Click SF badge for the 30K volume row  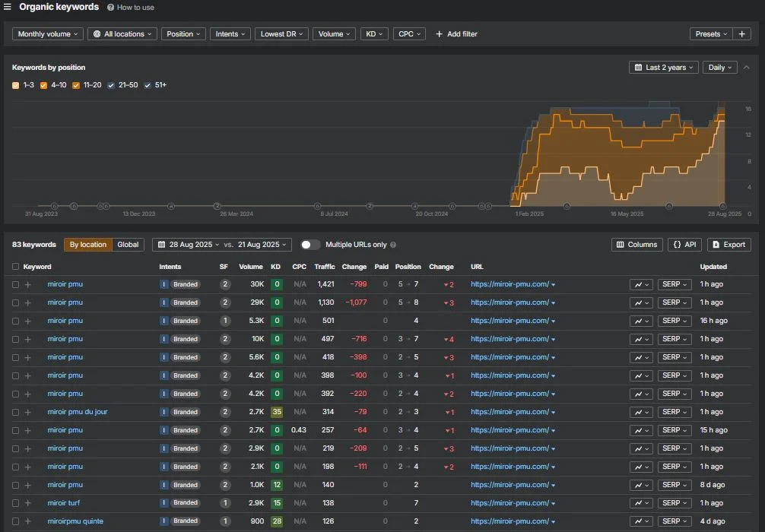pyautogui.click(x=225, y=285)
